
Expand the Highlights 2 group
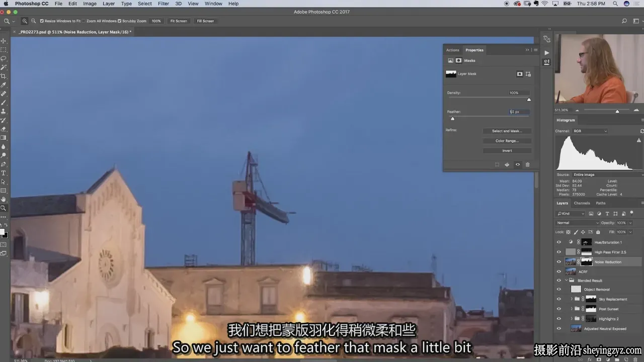tap(571, 319)
